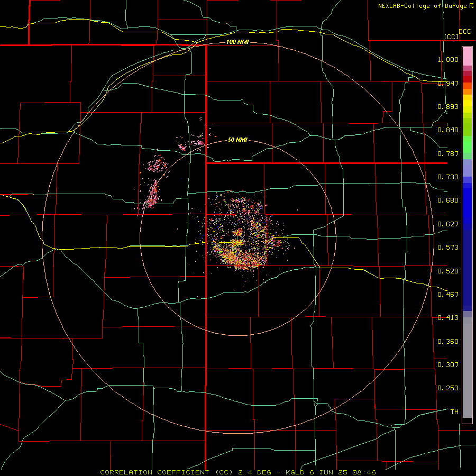Click the "0.520" color scale value
This screenshot has width=476, height=476.
coord(448,271)
